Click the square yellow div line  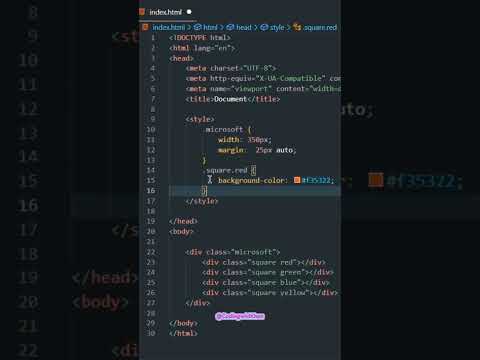tap(270, 293)
